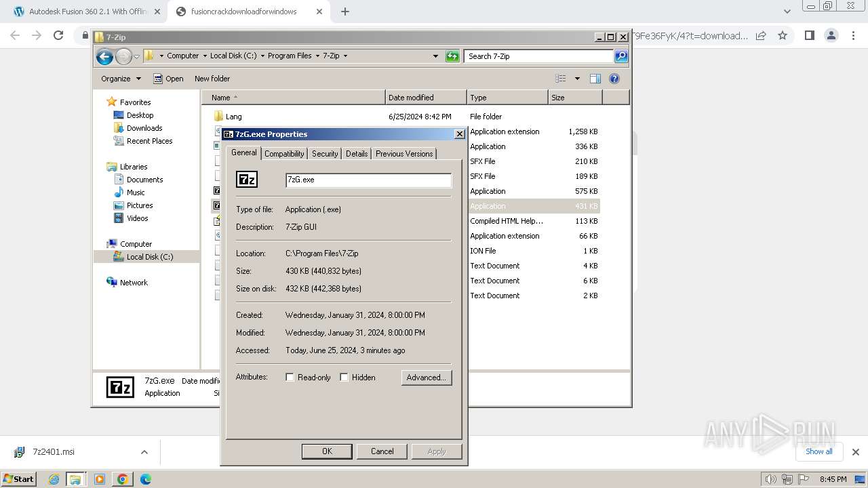Go back in the 7-Zip Explorer window
868x488 pixels.
104,56
